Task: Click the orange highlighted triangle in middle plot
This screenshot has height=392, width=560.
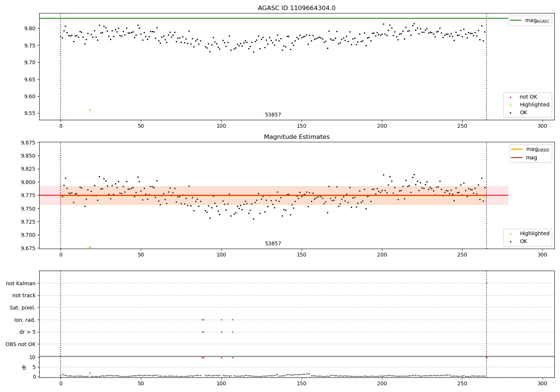Action: tap(90, 248)
